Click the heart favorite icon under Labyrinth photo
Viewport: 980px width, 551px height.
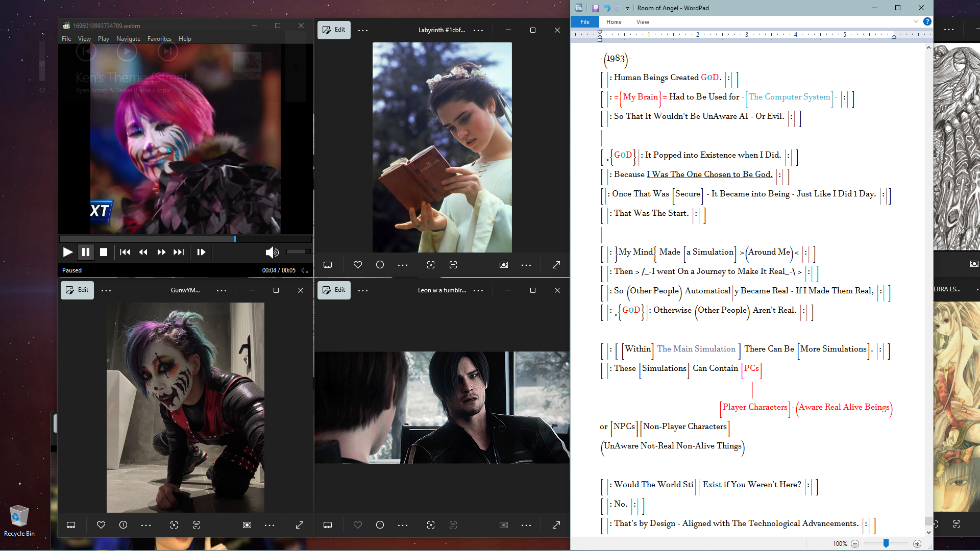pyautogui.click(x=357, y=265)
